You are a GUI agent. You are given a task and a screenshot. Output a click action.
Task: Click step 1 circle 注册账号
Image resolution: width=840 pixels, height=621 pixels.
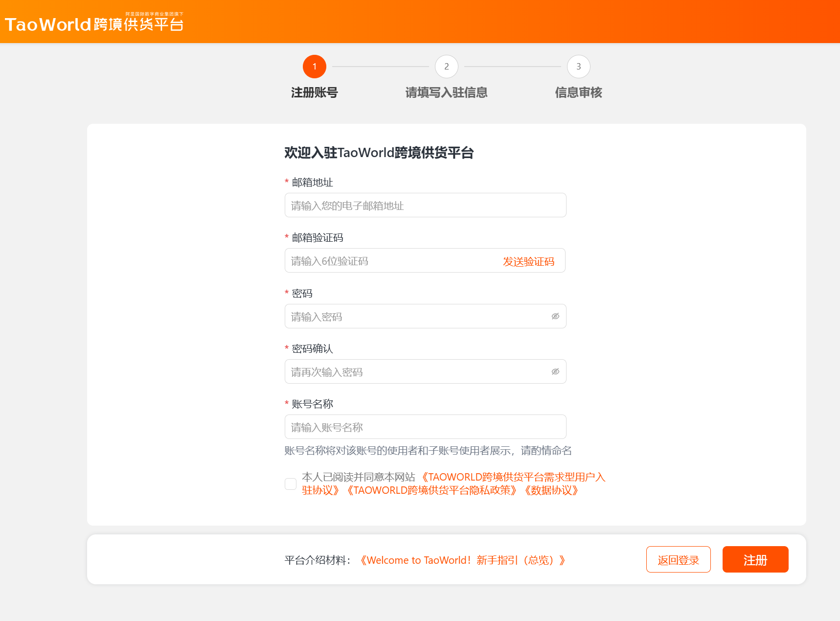tap(314, 67)
